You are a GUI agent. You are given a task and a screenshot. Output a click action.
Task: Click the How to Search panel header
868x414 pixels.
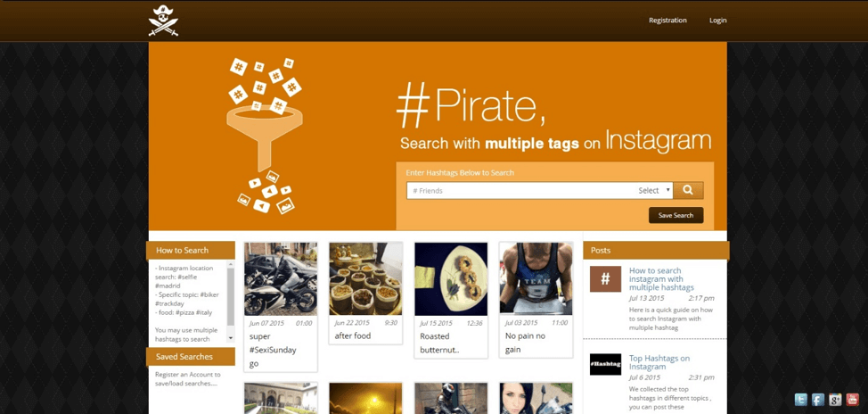(191, 251)
